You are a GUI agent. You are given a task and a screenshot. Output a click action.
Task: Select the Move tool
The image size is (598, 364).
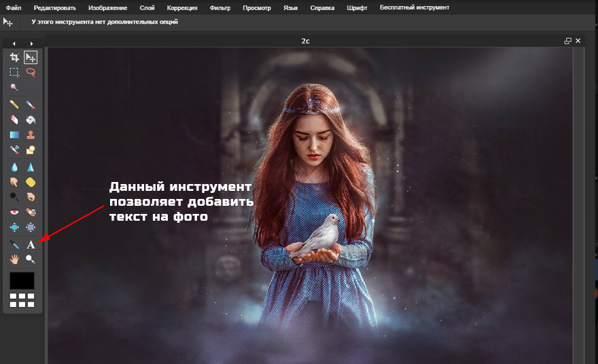point(31,58)
